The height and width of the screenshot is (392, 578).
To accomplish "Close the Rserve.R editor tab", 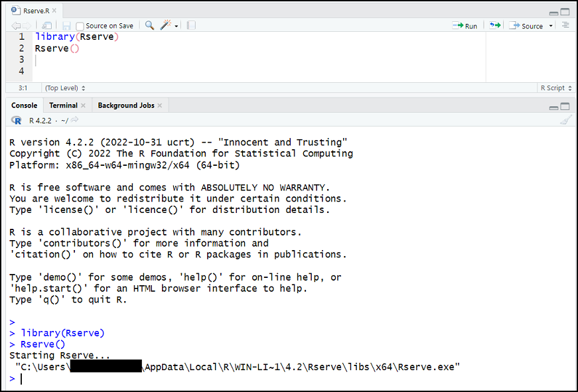I will click(54, 11).
